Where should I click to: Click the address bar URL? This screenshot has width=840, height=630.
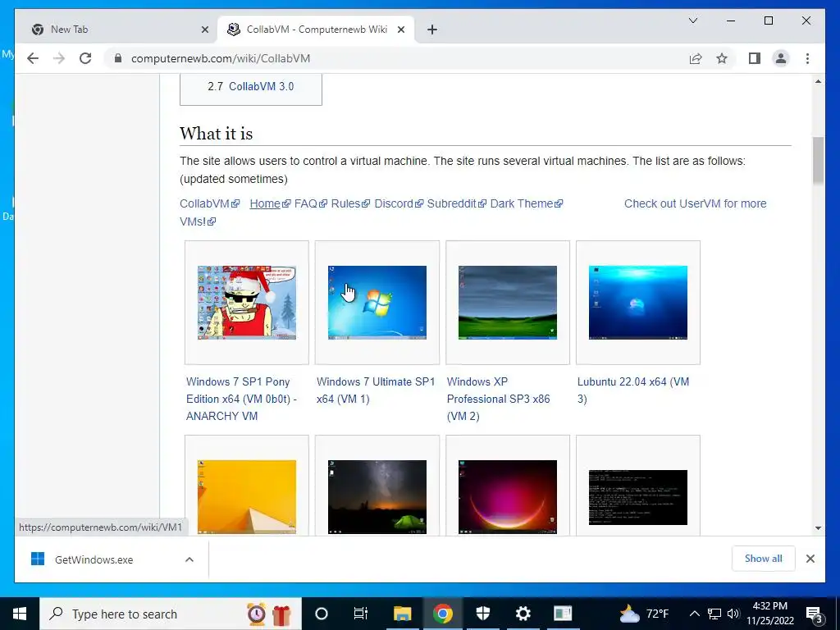point(221,58)
